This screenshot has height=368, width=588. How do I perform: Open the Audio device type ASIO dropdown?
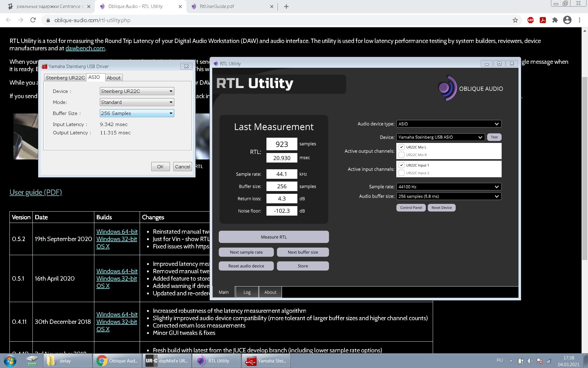click(449, 124)
